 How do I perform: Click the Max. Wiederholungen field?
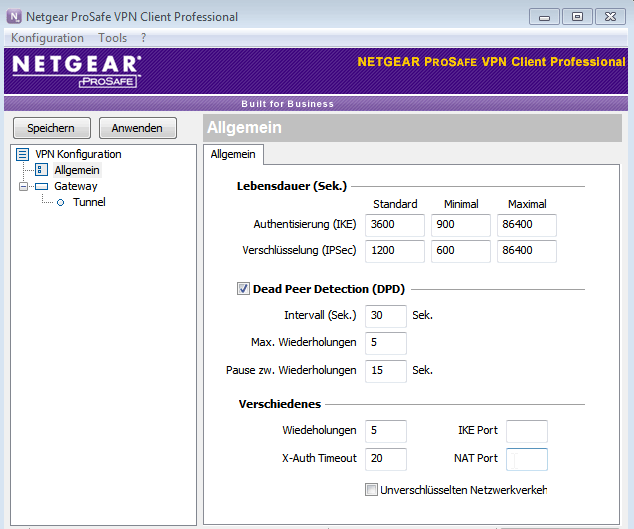(x=386, y=343)
